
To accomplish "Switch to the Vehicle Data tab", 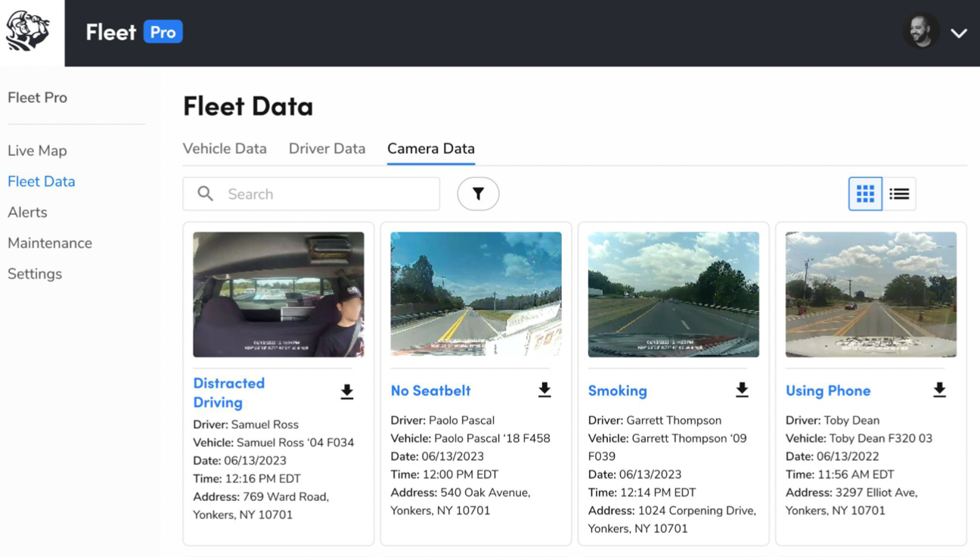I will 225,148.
